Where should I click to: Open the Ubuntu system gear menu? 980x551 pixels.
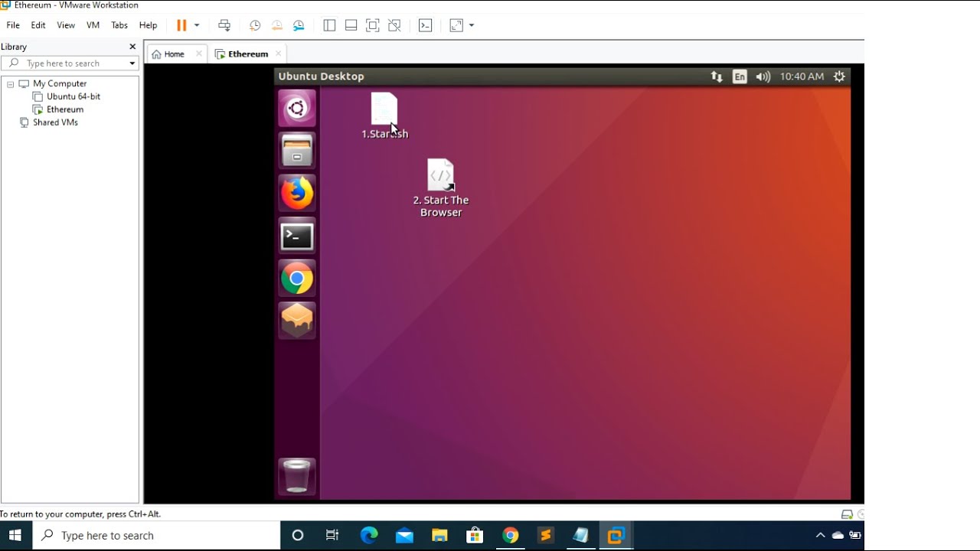coord(839,77)
